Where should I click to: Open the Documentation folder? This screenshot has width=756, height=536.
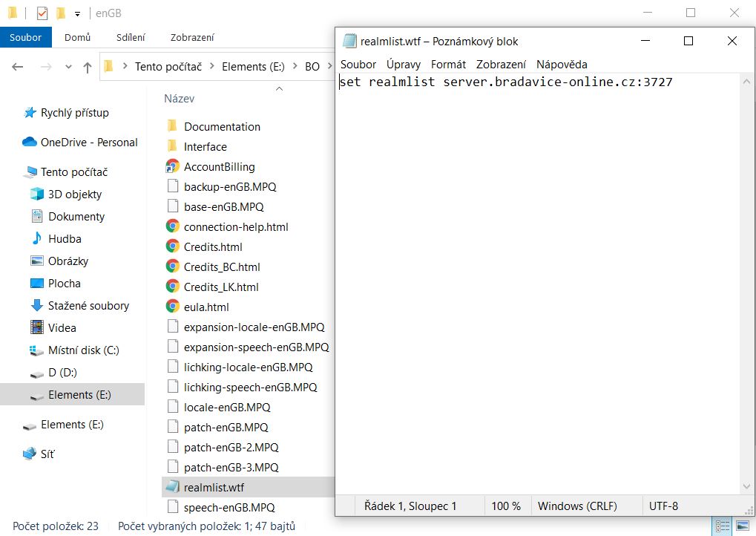(x=222, y=126)
